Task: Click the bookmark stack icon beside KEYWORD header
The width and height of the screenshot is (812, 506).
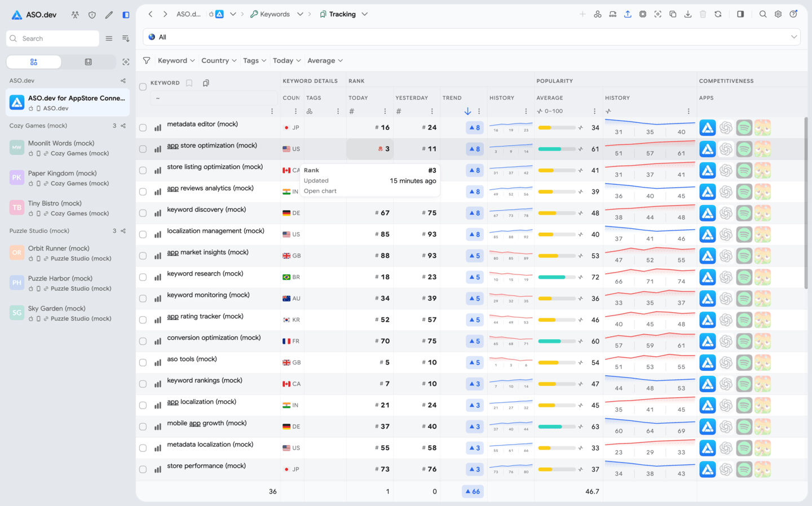Action: (x=206, y=83)
